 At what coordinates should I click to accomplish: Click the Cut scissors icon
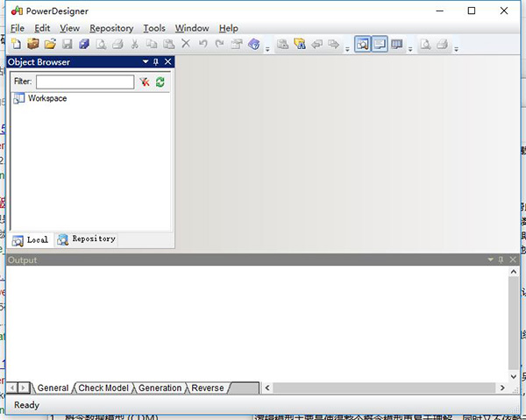click(135, 44)
